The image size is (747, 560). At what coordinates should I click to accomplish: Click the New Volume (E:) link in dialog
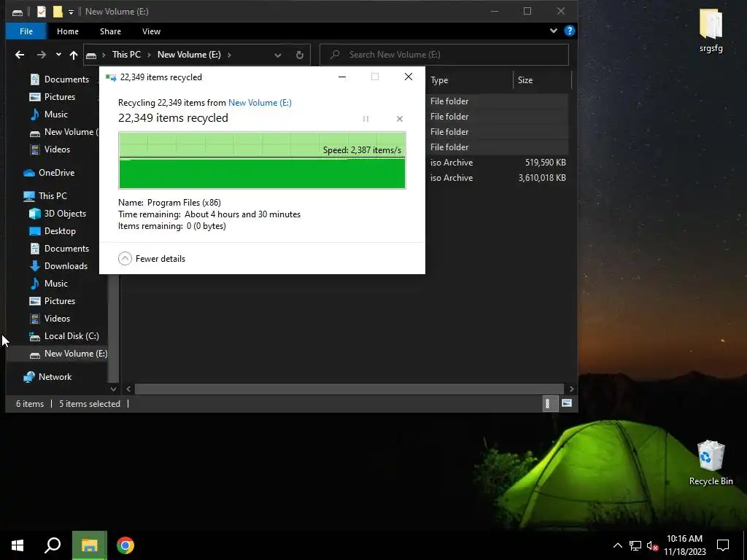click(x=260, y=103)
